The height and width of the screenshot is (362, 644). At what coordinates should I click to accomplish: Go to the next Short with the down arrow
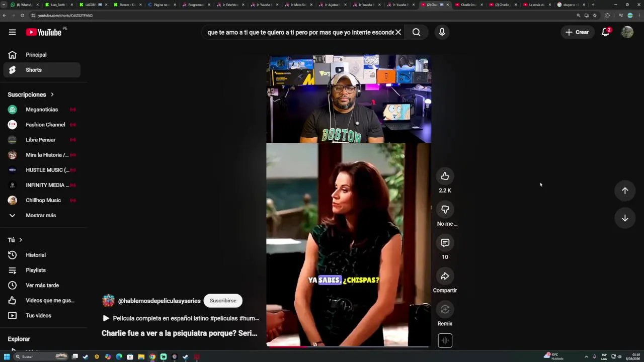(625, 218)
